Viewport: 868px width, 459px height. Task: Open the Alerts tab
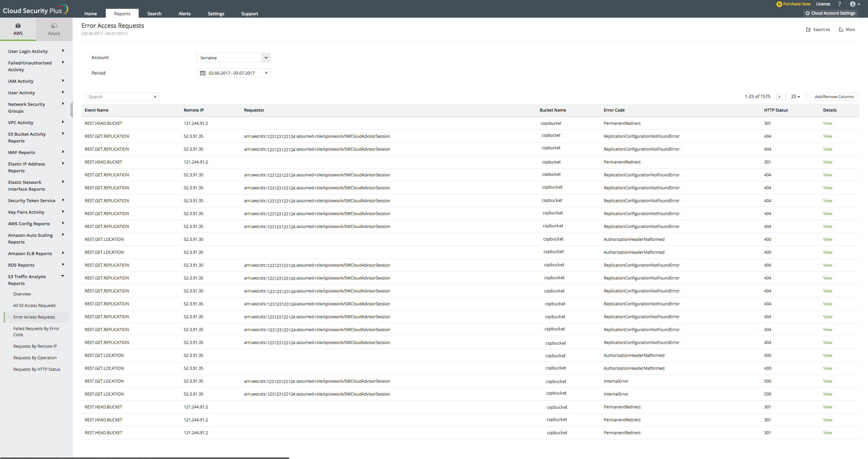point(184,14)
